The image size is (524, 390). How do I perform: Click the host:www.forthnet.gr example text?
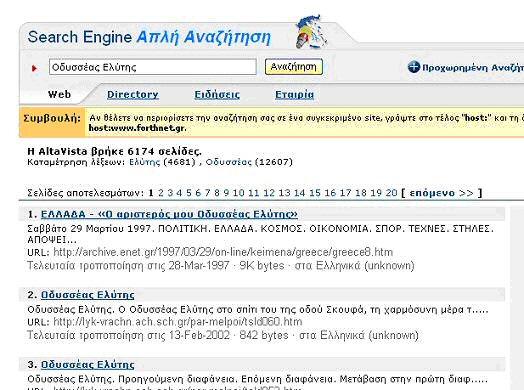coord(137,128)
